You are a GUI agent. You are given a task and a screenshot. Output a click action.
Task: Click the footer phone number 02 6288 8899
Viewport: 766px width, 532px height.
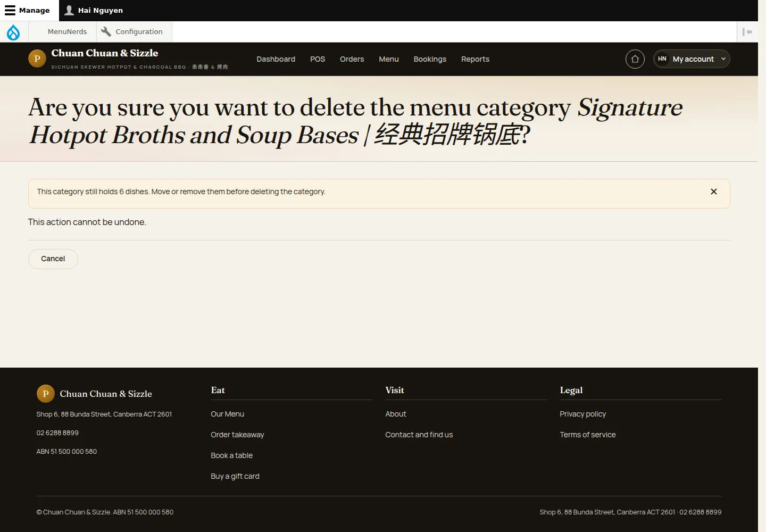(x=57, y=433)
